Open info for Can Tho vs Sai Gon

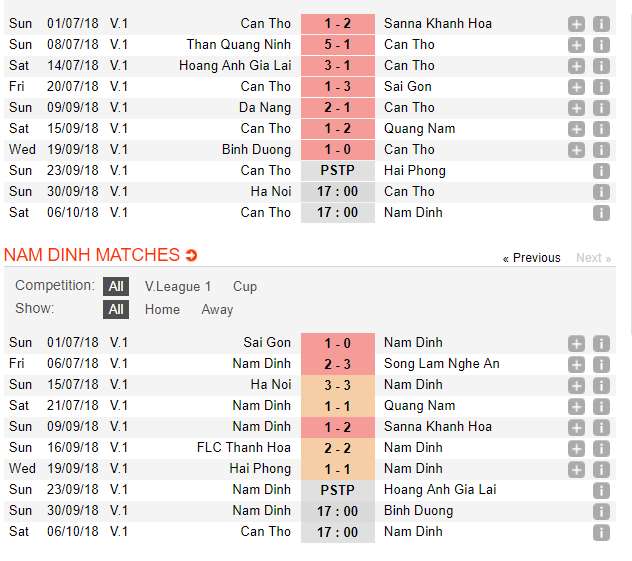[601, 86]
